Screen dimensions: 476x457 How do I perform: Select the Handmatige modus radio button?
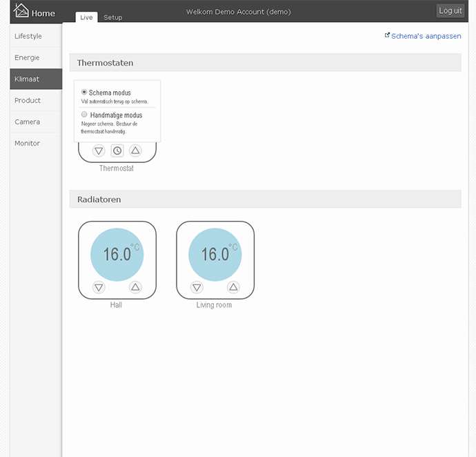point(84,115)
